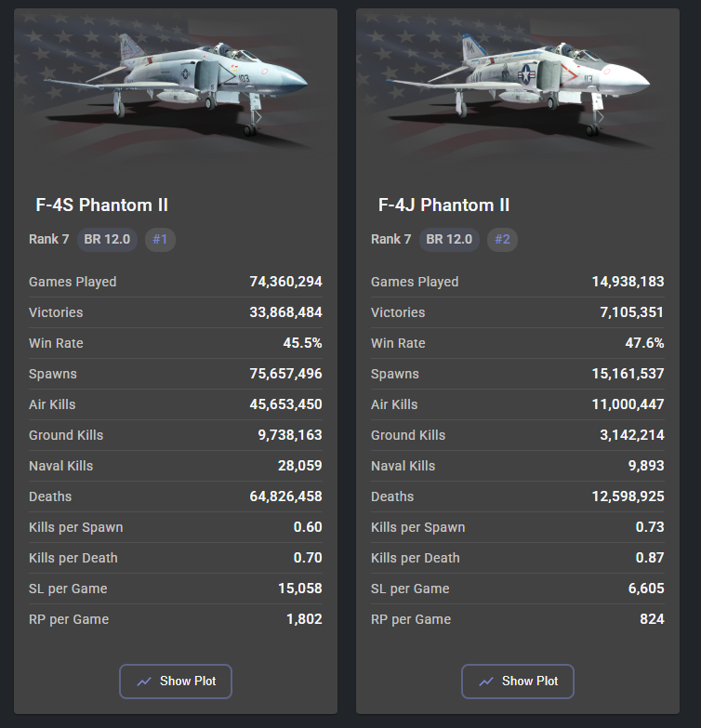Show the plot for F-4J Phantom II
Screen dimensions: 701x728
tap(518, 682)
